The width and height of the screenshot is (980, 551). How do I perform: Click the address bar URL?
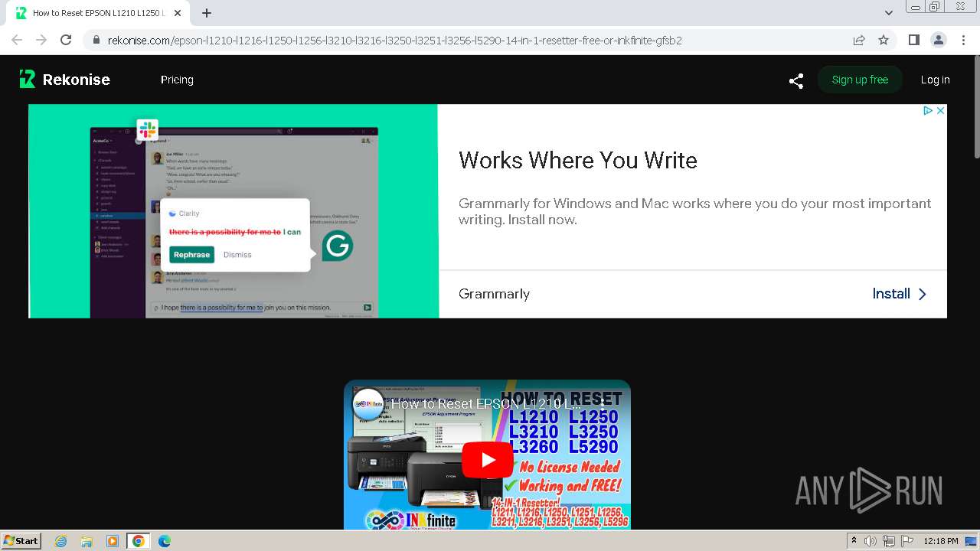(394, 41)
